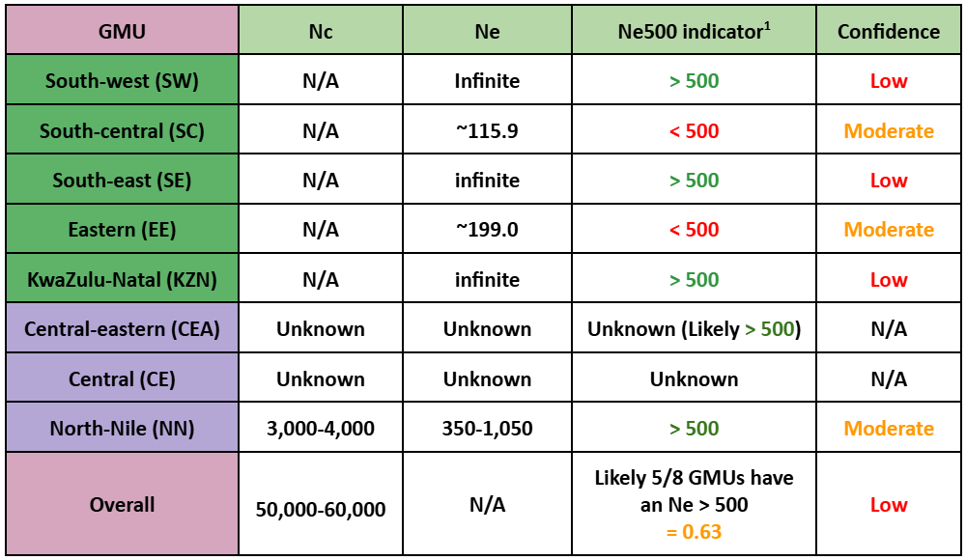Screen dimensions: 966x560
Task: Select the South-central (SC) row label
Action: pos(122,129)
